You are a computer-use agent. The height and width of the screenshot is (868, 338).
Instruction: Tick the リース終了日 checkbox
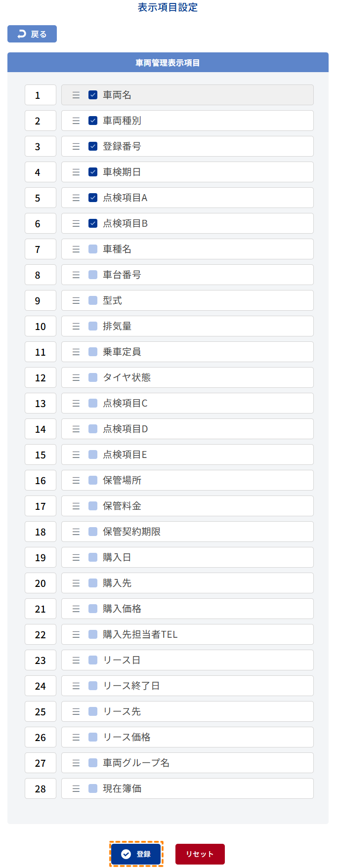tap(93, 686)
